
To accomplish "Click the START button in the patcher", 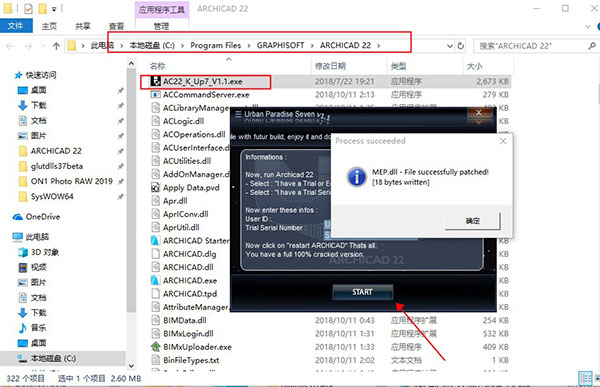I will point(362,292).
